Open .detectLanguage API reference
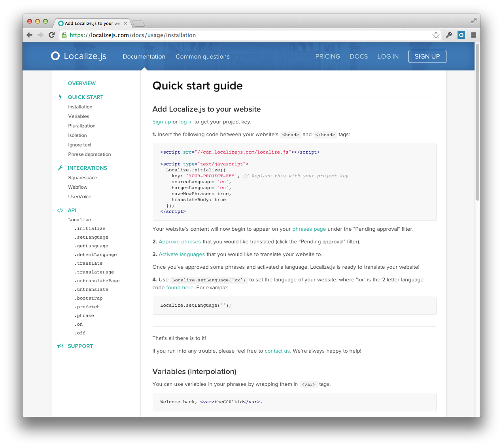The height and width of the screenshot is (448, 503). 96,254
